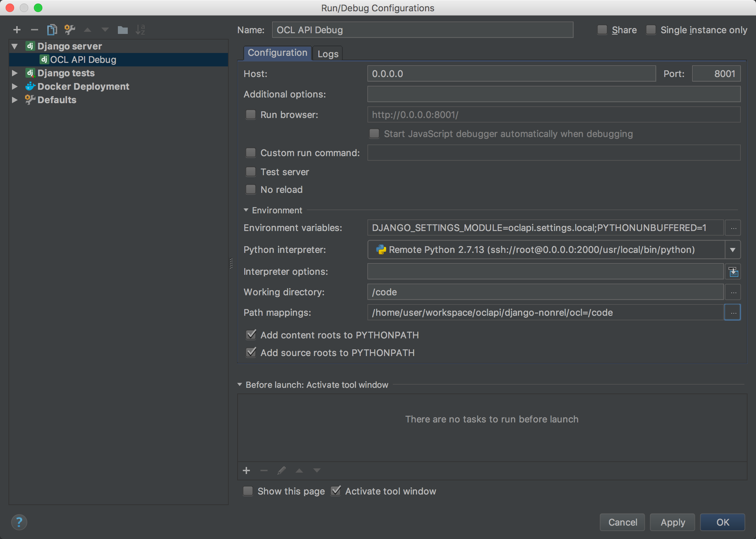756x539 pixels.
Task: Click the Apply button
Action: click(672, 522)
